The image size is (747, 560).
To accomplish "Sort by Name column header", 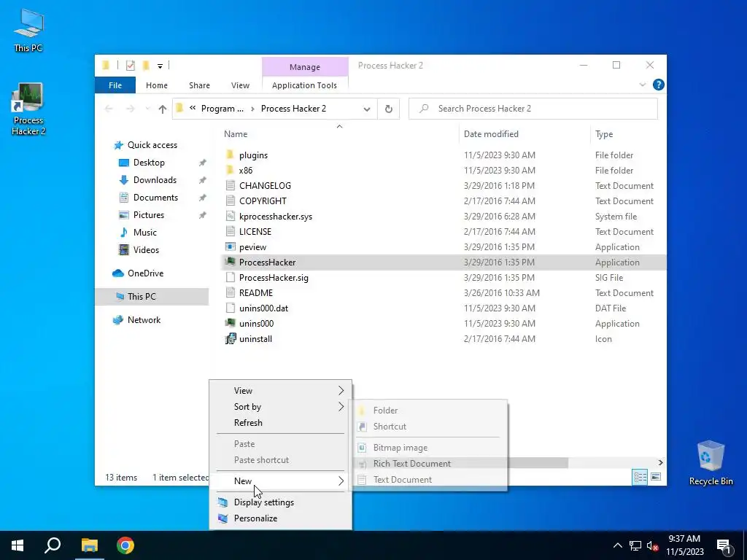I will (339, 134).
